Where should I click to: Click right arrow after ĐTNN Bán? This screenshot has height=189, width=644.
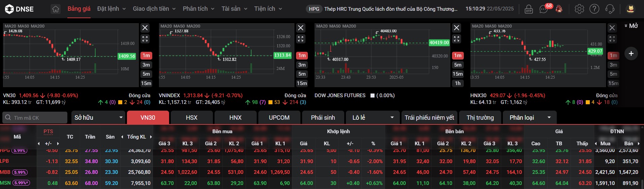pyautogui.click(x=639, y=144)
